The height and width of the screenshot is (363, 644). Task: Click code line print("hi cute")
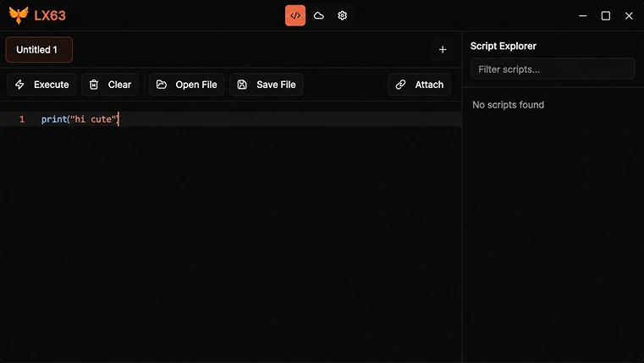click(x=80, y=119)
